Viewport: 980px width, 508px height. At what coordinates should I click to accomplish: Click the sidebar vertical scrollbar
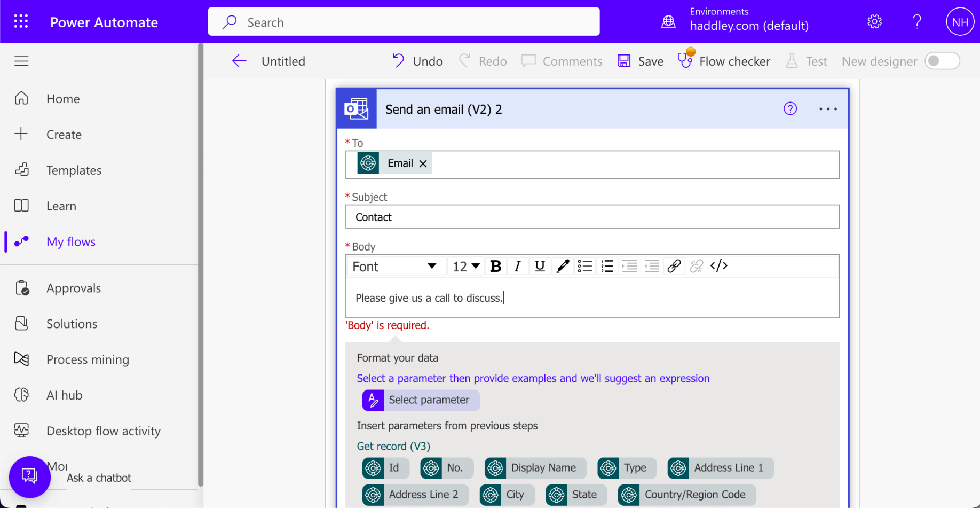pos(201,265)
